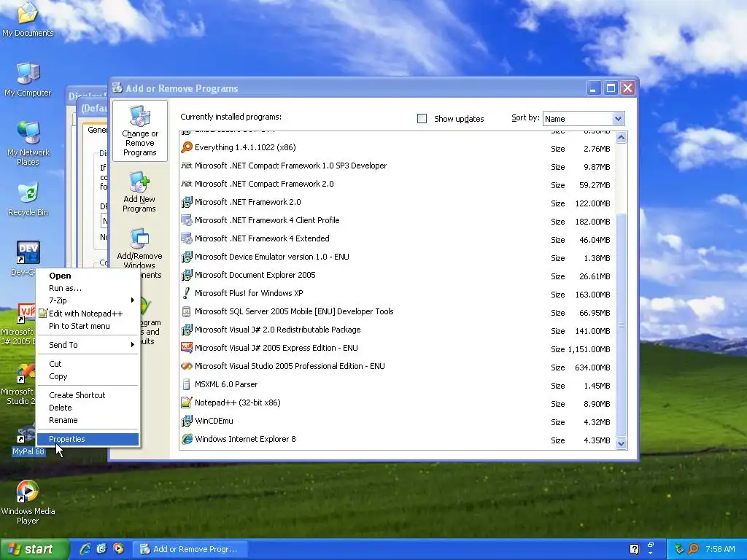
Task: Select Microsoft Device Emulator version 1.0 row
Action: 396,257
